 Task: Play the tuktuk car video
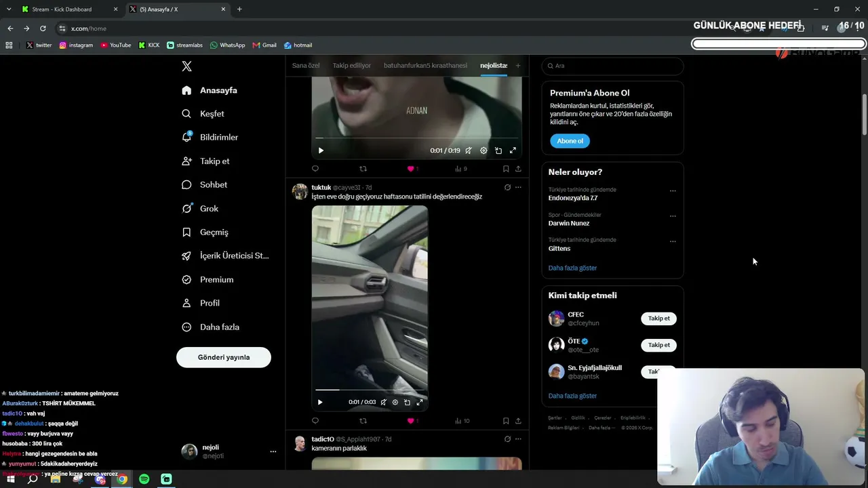pos(320,402)
